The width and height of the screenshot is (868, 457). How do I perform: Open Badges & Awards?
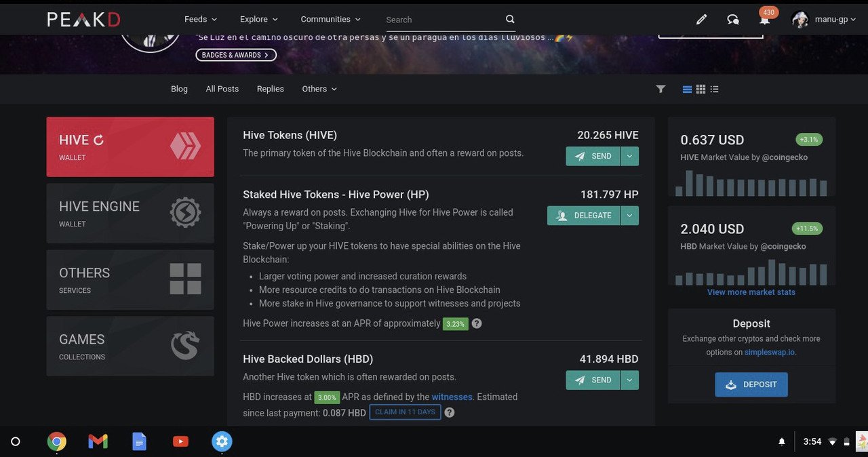pos(236,55)
